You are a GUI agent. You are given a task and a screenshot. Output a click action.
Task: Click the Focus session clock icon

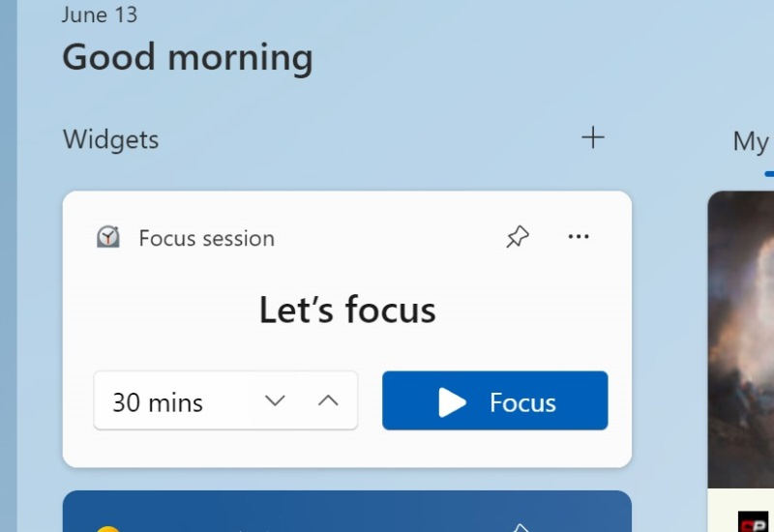pyautogui.click(x=108, y=238)
